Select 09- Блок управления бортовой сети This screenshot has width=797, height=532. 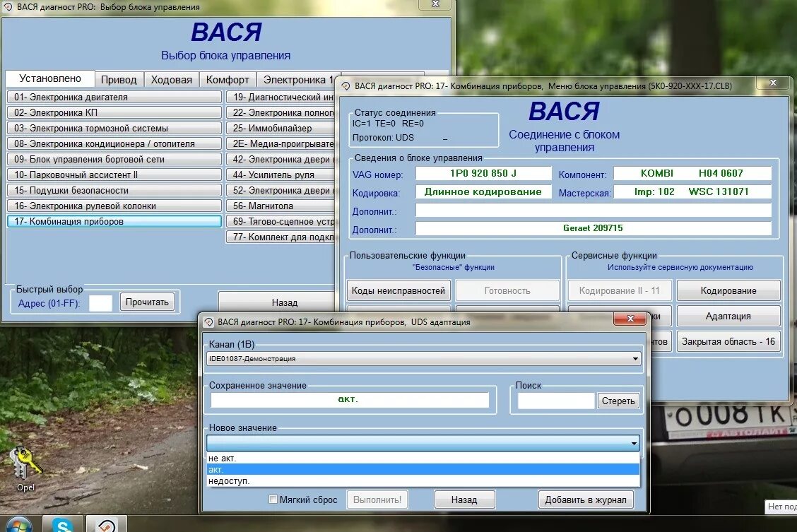[114, 159]
